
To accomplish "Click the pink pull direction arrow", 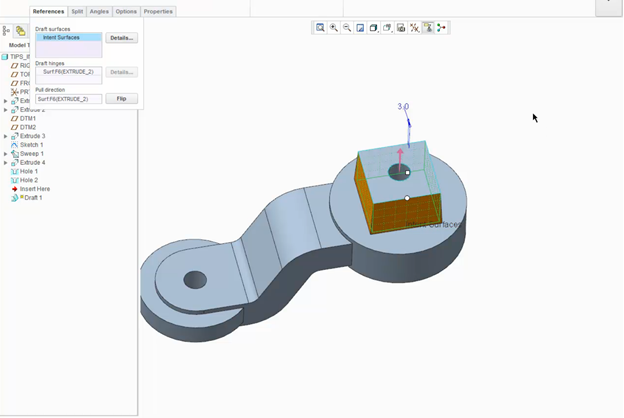I will pyautogui.click(x=400, y=159).
